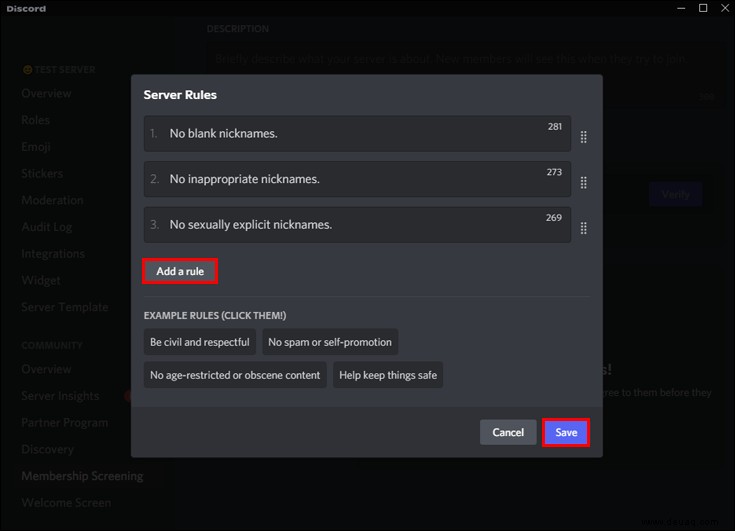Open Emoji in the settings sidebar
735x531 pixels.
click(x=36, y=147)
